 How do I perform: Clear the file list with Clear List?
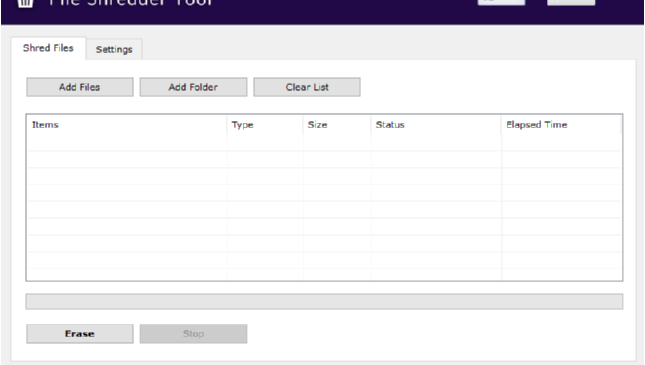pyautogui.click(x=307, y=87)
